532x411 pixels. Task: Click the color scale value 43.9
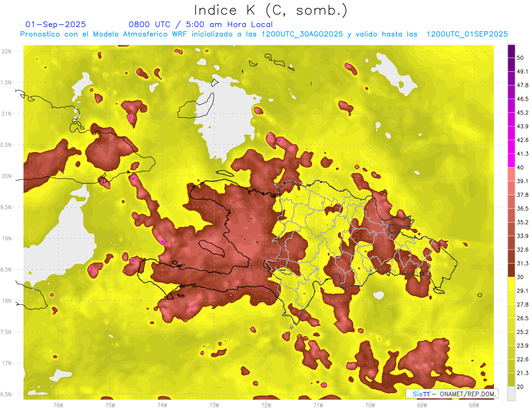tap(523, 126)
